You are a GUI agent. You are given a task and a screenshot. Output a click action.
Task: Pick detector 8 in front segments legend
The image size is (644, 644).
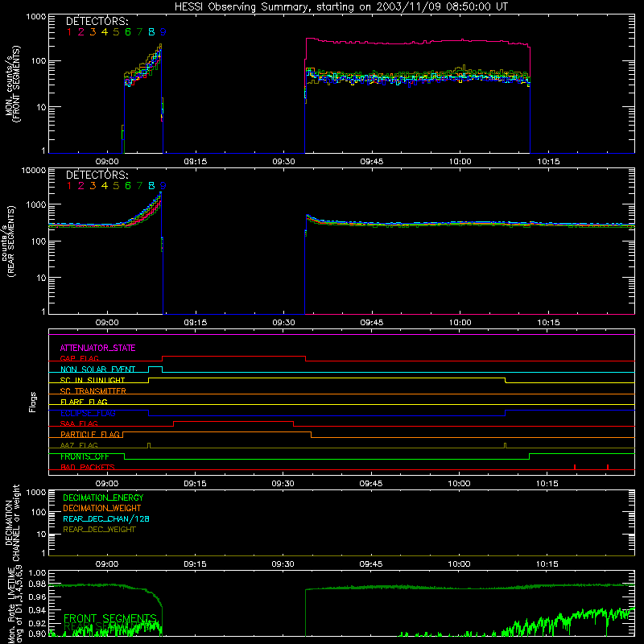pyautogui.click(x=151, y=32)
